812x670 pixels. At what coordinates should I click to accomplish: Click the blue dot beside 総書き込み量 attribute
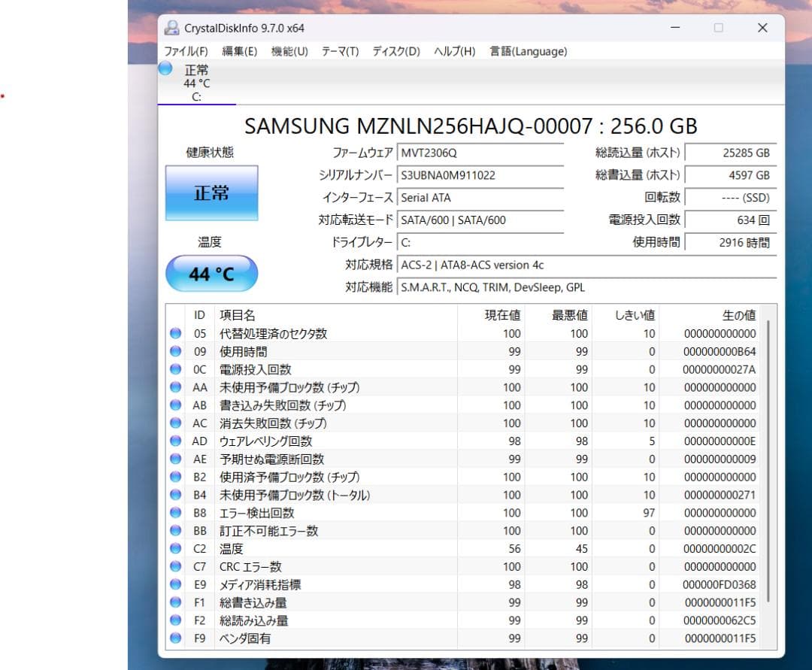(175, 602)
